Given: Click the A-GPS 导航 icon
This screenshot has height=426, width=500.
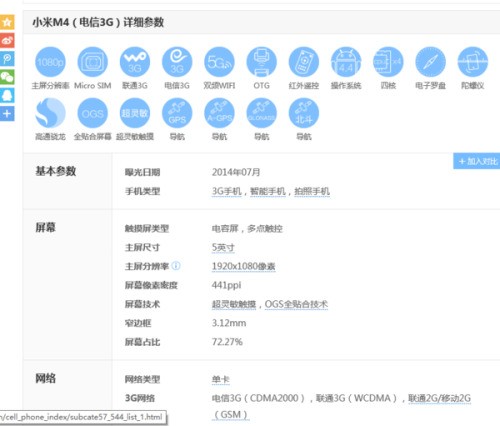Looking at the screenshot, I should pyautogui.click(x=219, y=113).
